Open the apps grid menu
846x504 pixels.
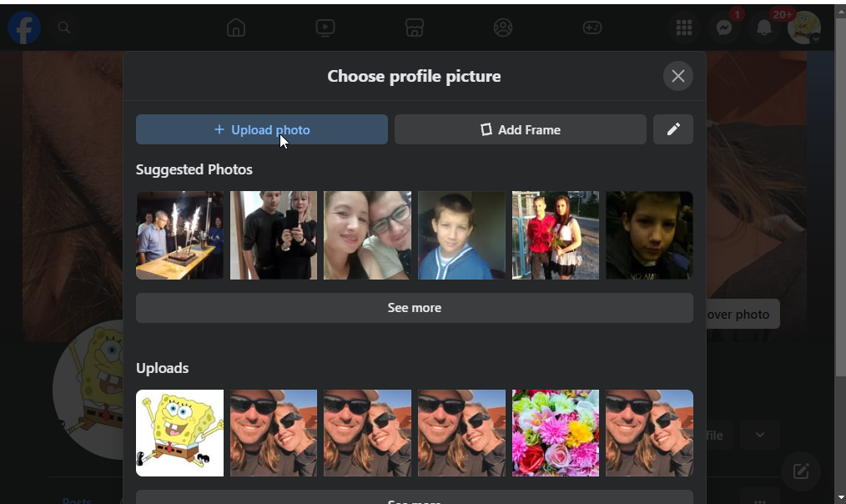point(684,28)
